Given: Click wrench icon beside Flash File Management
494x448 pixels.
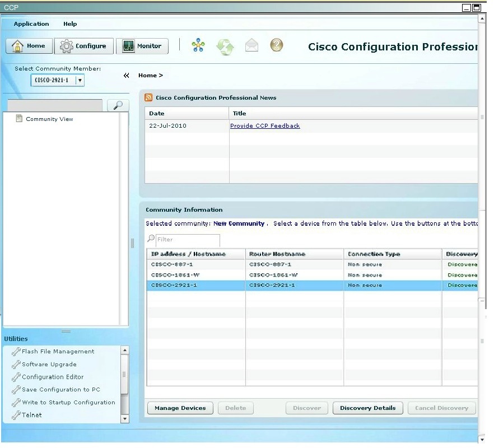Looking at the screenshot, I should click(x=16, y=352).
